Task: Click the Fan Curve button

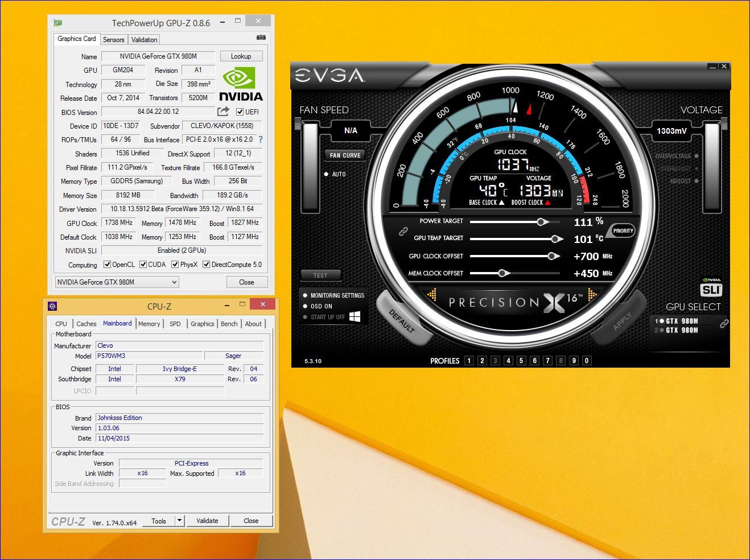Action: click(x=345, y=155)
